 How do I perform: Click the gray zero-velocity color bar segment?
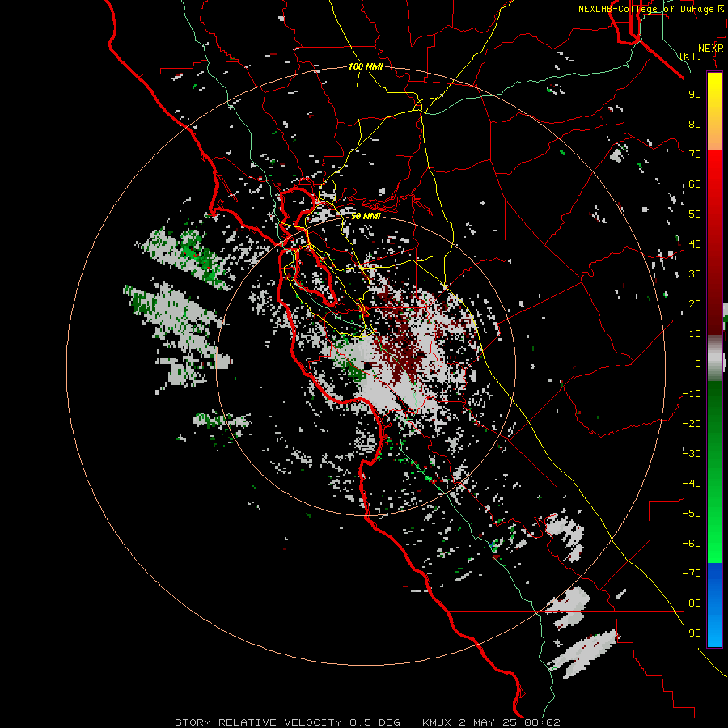[x=714, y=358]
